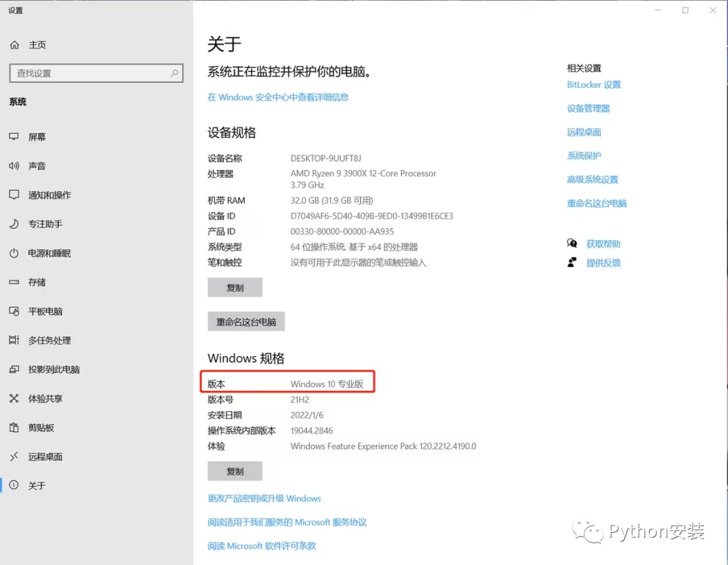Open BitLocker 设置 link
This screenshot has height=565, width=728.
pyautogui.click(x=594, y=84)
